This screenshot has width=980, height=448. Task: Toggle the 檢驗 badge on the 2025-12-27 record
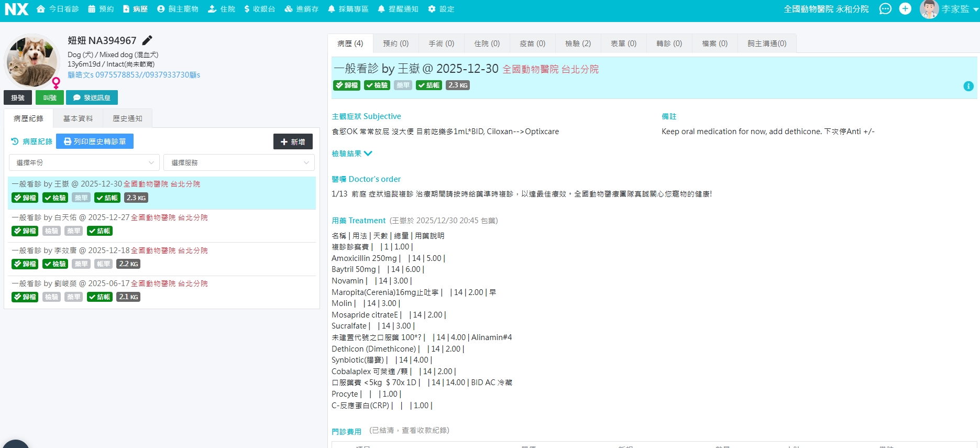[51, 231]
